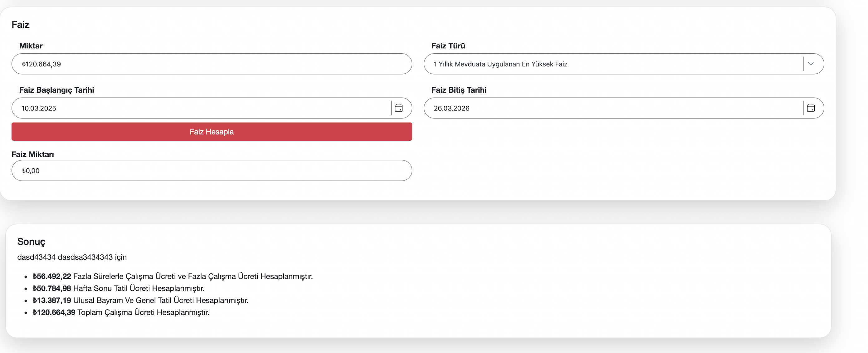Click the Faiz Miktarı result field

point(212,171)
